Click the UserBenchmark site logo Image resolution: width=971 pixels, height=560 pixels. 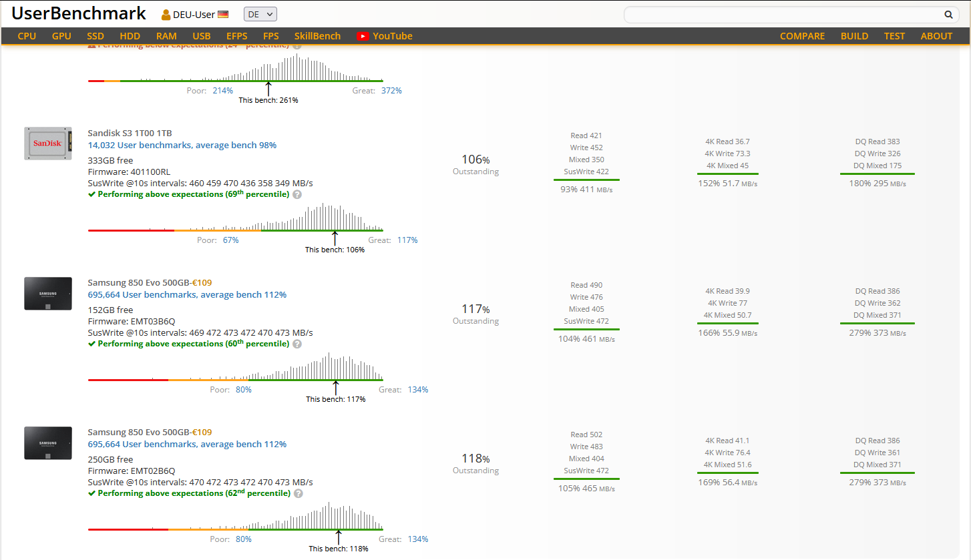[79, 13]
